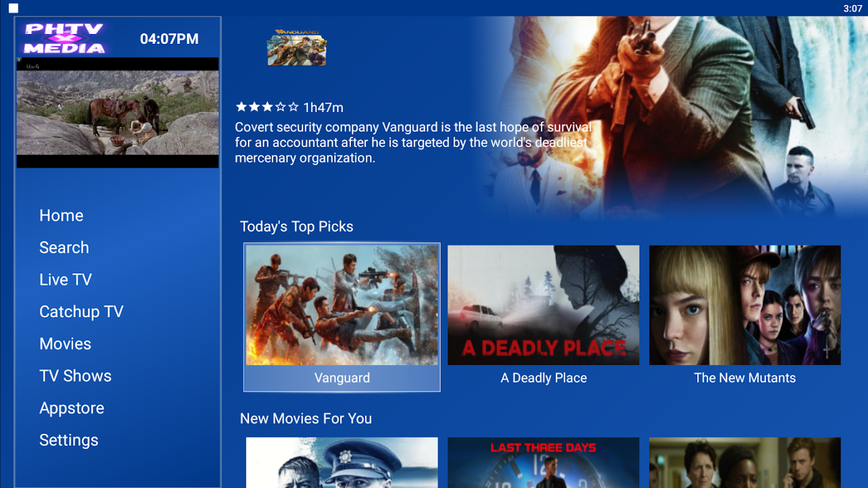Click the New Movies For You heading

(x=306, y=418)
